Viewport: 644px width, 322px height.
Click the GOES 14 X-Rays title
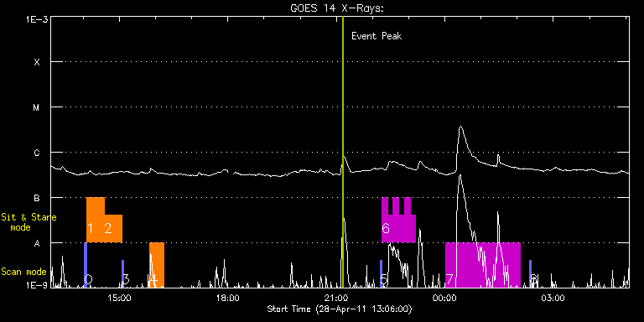click(337, 8)
